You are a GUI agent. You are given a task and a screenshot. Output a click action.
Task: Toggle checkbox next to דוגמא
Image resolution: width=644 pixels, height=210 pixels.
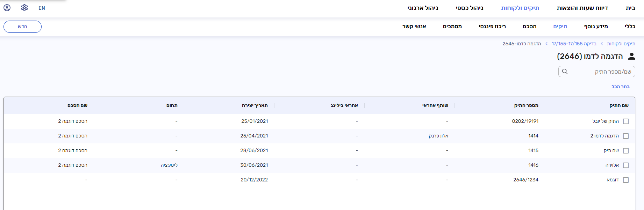coord(626,180)
